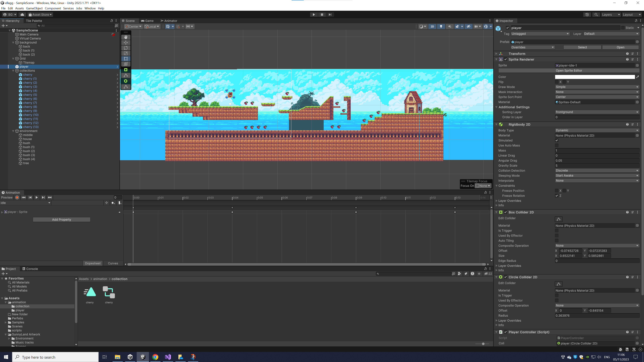This screenshot has height=362, width=644.
Task: Enable Use Auto Mass checkbox
Action: coord(557,145)
